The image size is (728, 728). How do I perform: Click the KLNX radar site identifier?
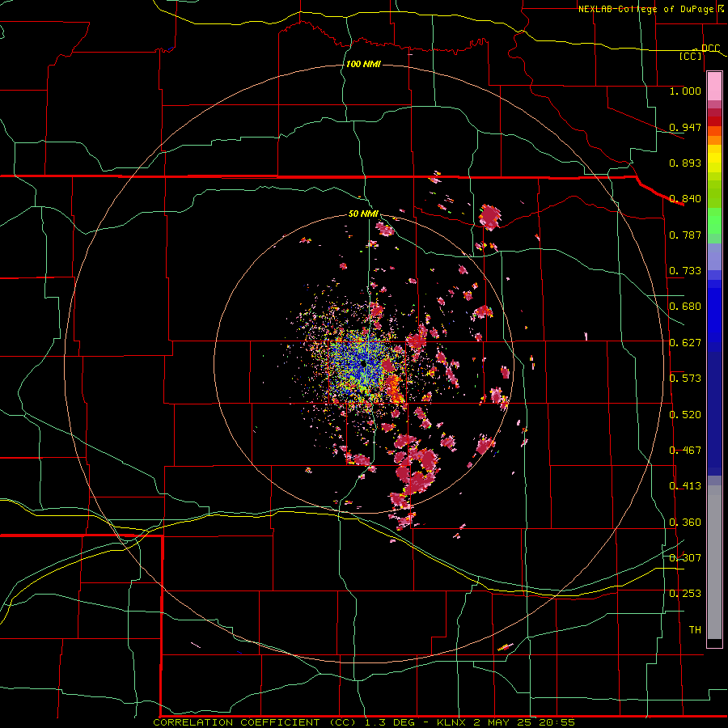(x=452, y=722)
